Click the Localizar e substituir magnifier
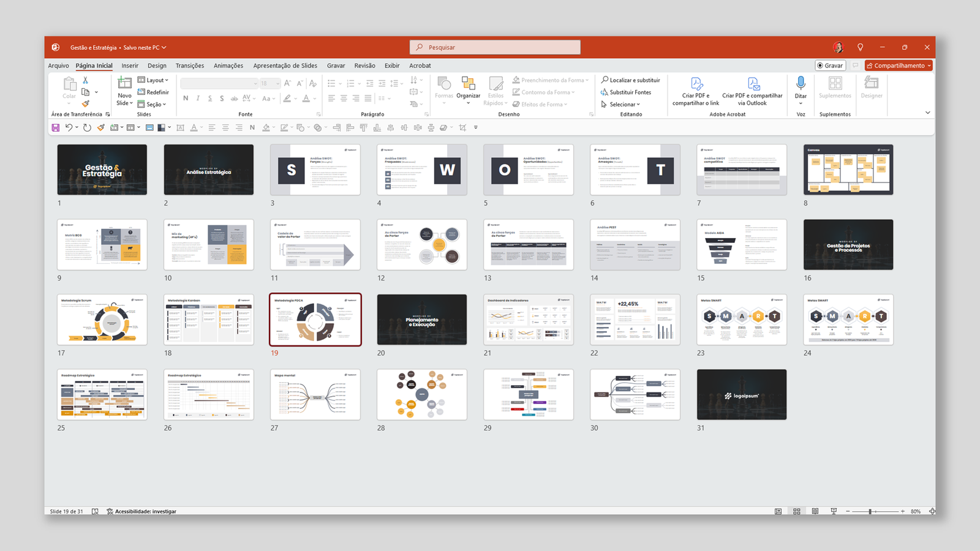 [x=605, y=80]
